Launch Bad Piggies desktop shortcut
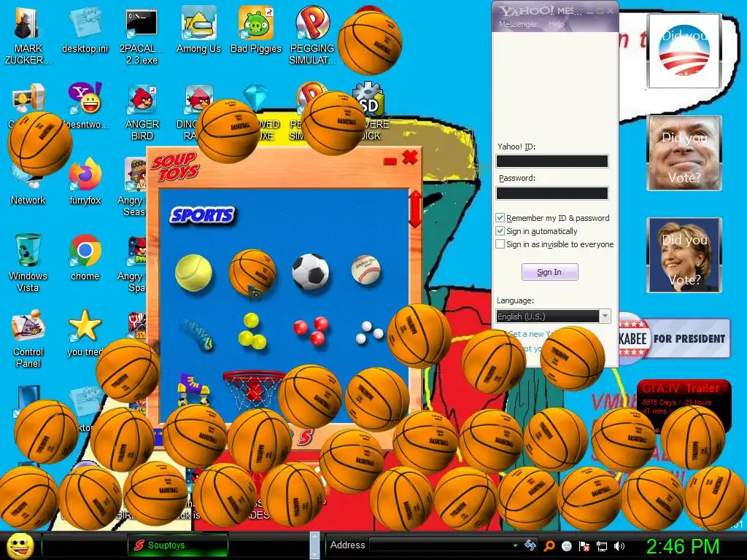Image resolution: width=747 pixels, height=560 pixels. (256, 29)
